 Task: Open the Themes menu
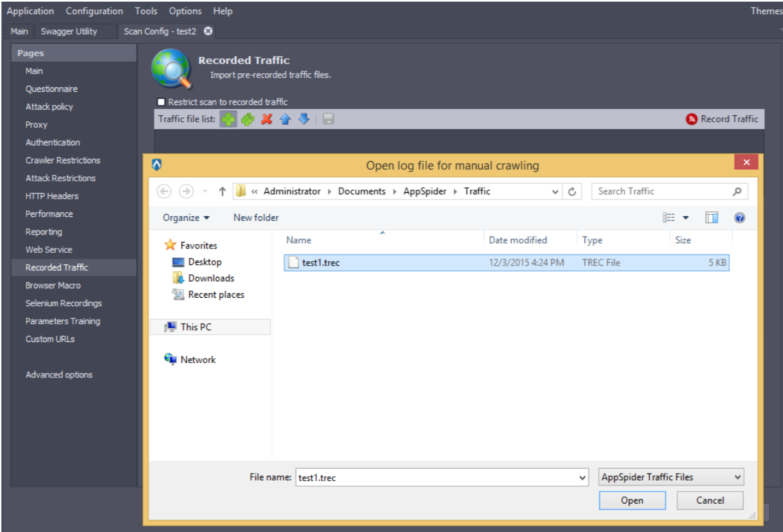[x=766, y=11]
